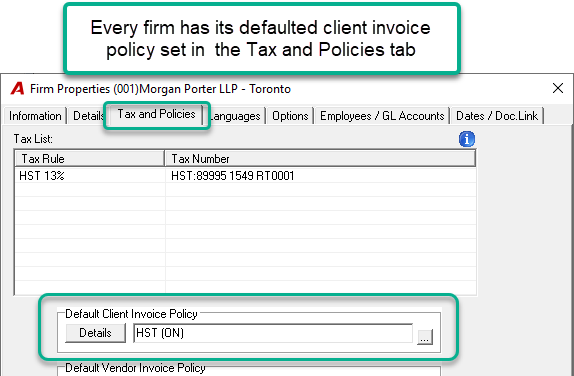Open the Options tab
The height and width of the screenshot is (376, 574).
pos(290,116)
